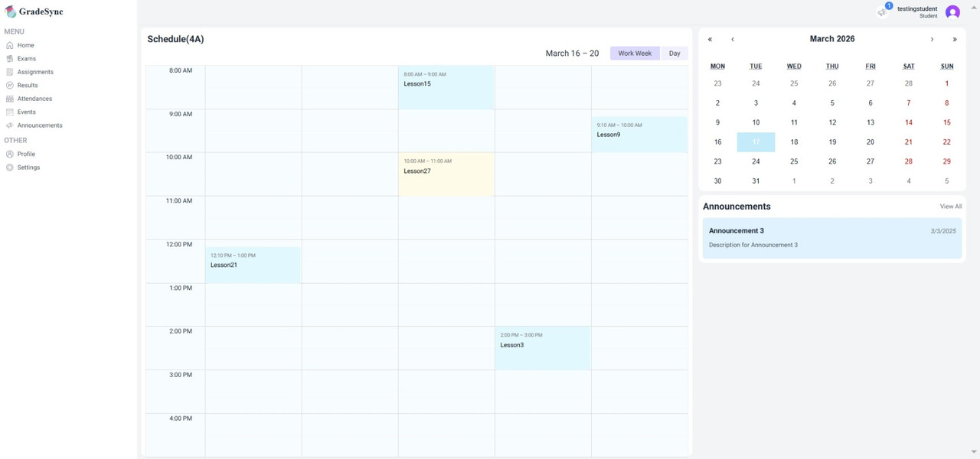Select March 29 in mini calendar
This screenshot has height=459, width=980.
(x=947, y=161)
